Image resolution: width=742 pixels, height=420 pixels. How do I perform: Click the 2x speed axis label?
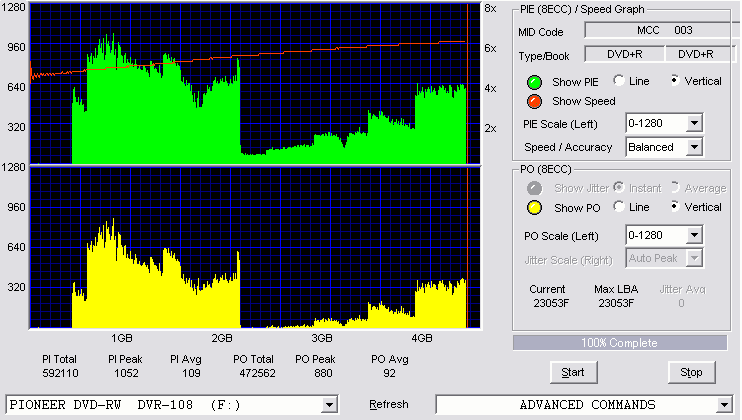[x=490, y=129]
